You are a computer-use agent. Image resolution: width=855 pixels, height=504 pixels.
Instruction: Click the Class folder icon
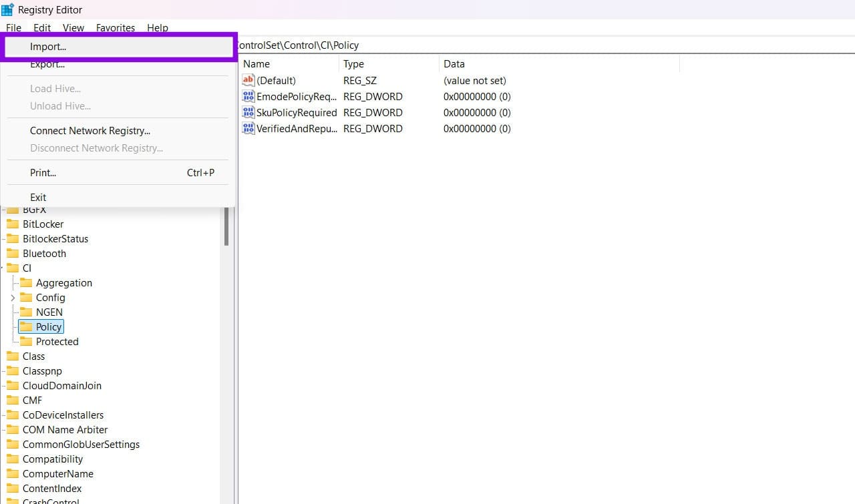click(x=13, y=356)
